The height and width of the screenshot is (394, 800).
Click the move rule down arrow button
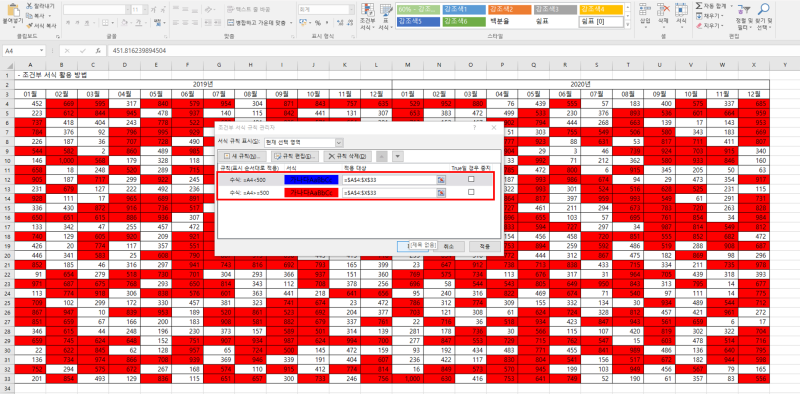point(396,156)
